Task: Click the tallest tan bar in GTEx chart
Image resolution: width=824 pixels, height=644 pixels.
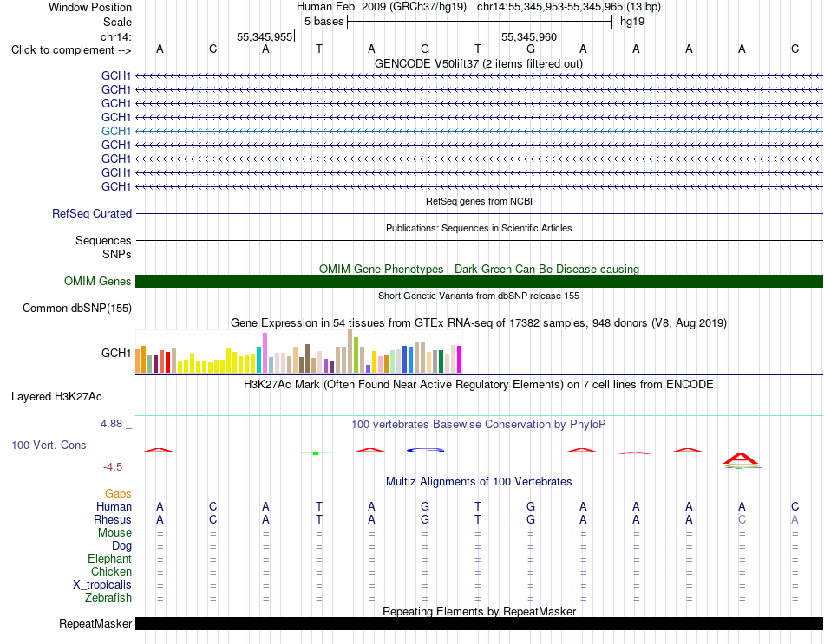Action: [x=350, y=351]
